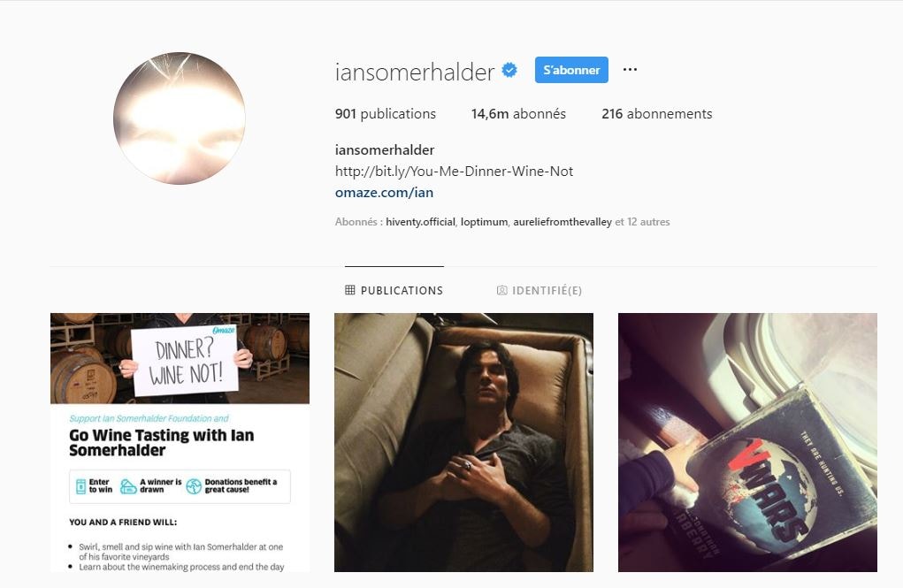Click the blue verified badge icon

(509, 70)
